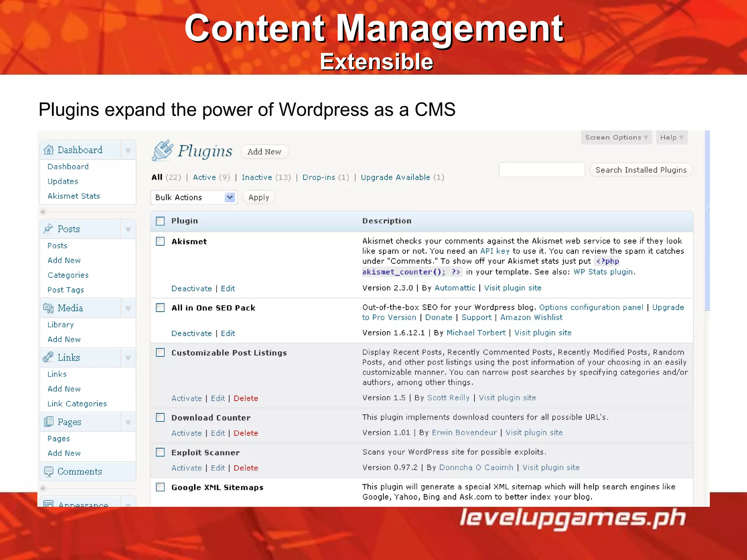The width and height of the screenshot is (747, 560).
Task: Delete the Exploit Scanner plugin
Action: pos(246,468)
